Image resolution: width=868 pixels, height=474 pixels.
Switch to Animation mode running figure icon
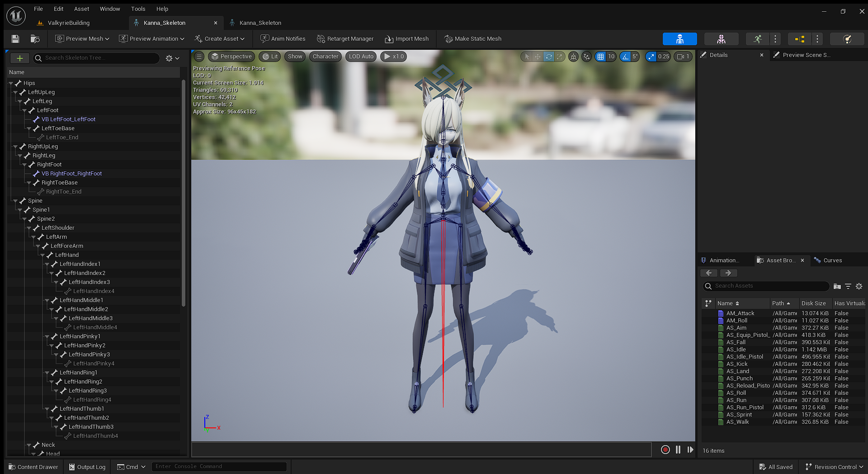coord(758,39)
